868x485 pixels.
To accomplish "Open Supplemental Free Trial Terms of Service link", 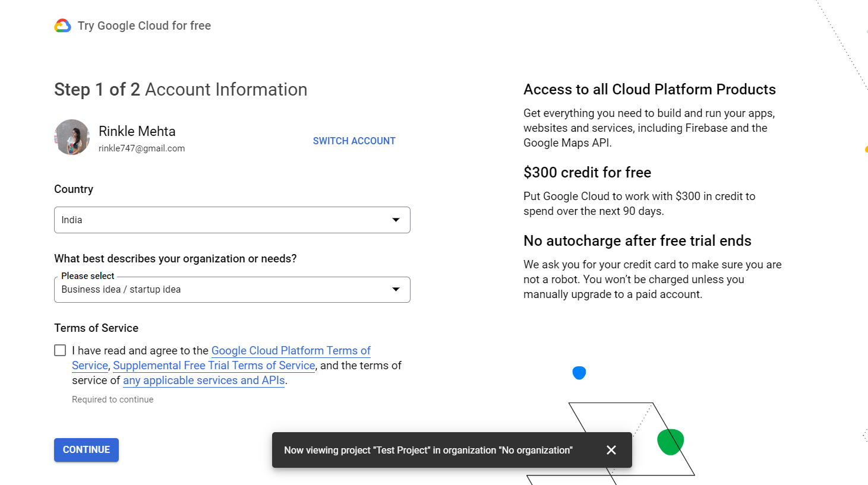I will tap(214, 366).
